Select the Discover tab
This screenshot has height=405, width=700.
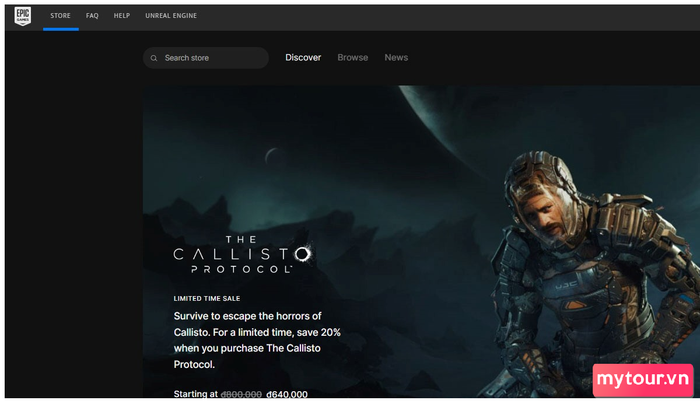click(x=303, y=58)
